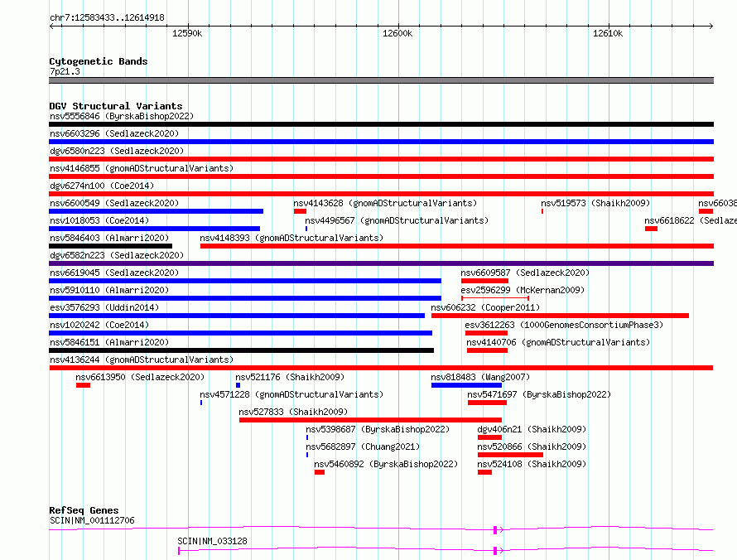Select the black nsv5556846 variant bar
Viewport: 737px width, 560px height.
tap(381, 124)
